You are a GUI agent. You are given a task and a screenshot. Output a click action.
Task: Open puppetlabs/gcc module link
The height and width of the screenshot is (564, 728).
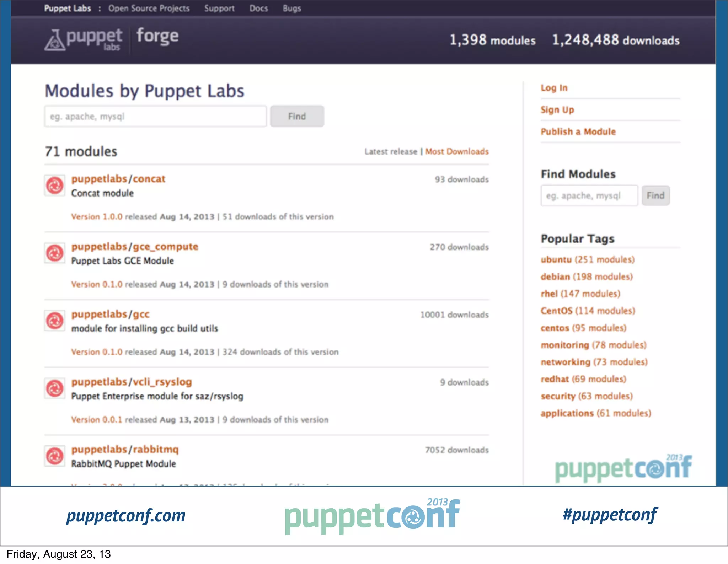click(x=110, y=314)
